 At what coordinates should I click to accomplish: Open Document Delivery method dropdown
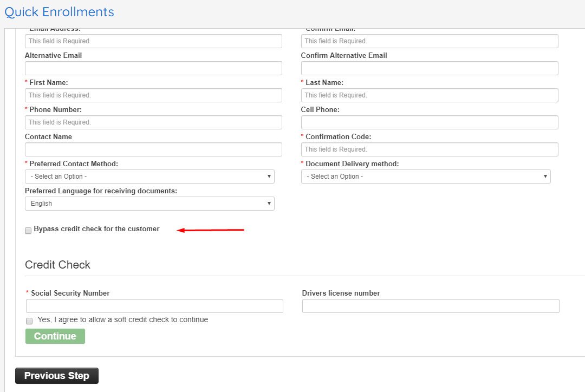426,177
